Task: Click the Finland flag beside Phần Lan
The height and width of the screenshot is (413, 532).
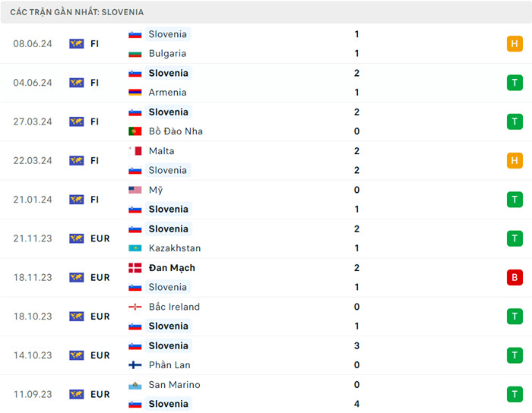Action: pos(135,365)
